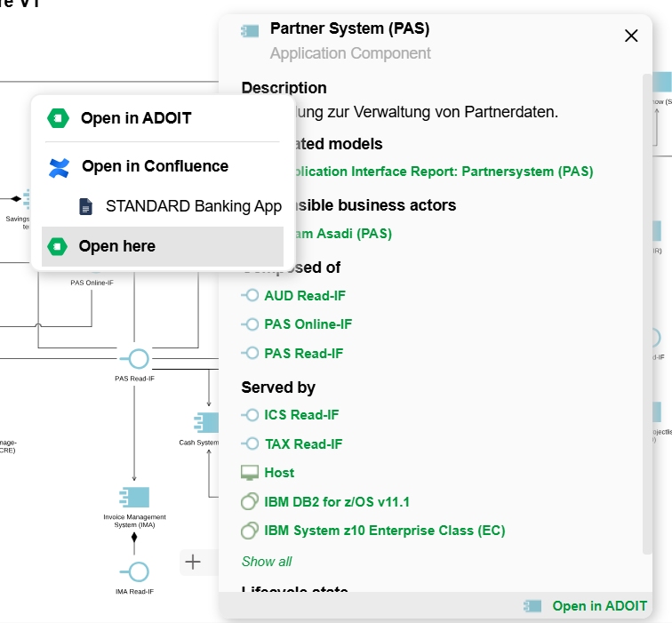Click the STANDARD Banking App document icon

85,207
